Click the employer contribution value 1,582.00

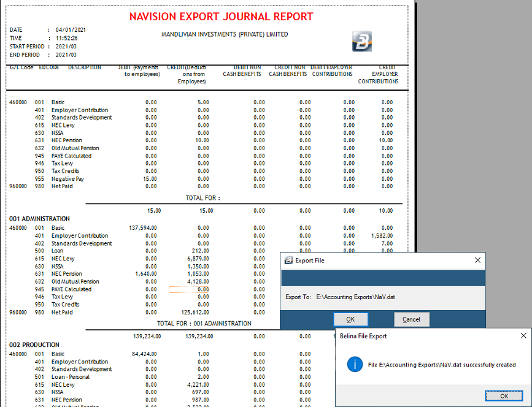382,235
